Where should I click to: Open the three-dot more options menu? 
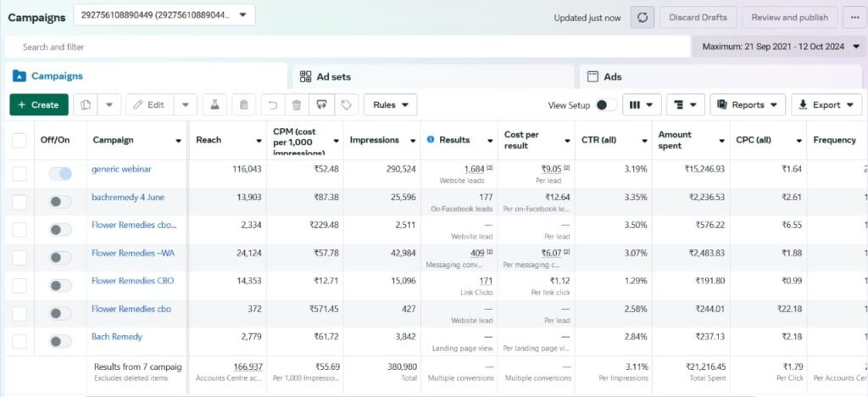pos(854,18)
